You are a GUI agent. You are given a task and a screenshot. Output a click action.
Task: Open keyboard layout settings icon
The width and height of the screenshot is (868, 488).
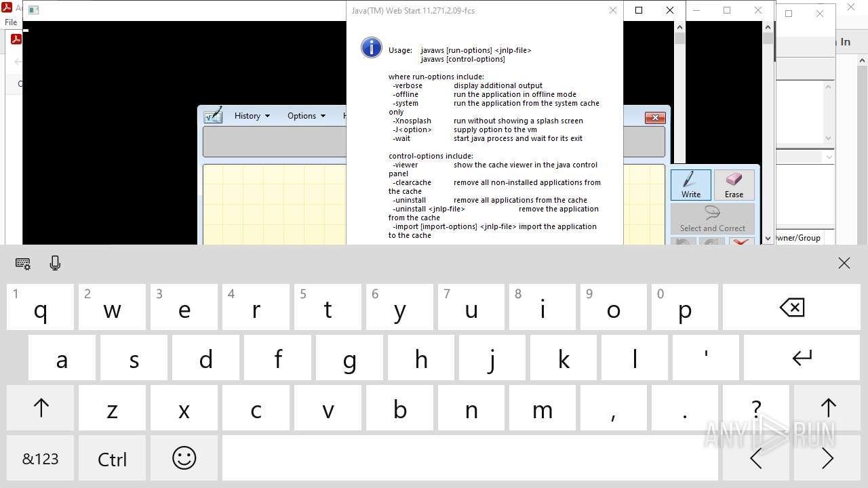pyautogui.click(x=23, y=264)
